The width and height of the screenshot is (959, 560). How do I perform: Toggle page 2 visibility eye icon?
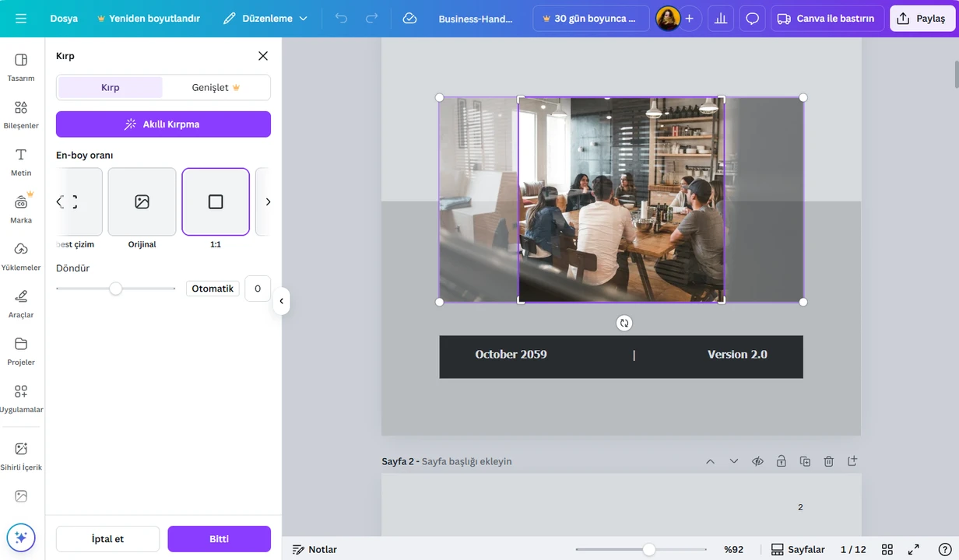tap(757, 461)
